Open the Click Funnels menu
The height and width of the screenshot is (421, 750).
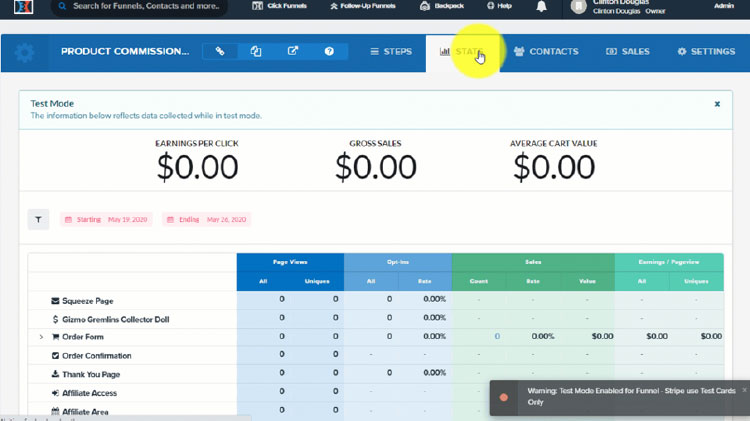(x=279, y=6)
